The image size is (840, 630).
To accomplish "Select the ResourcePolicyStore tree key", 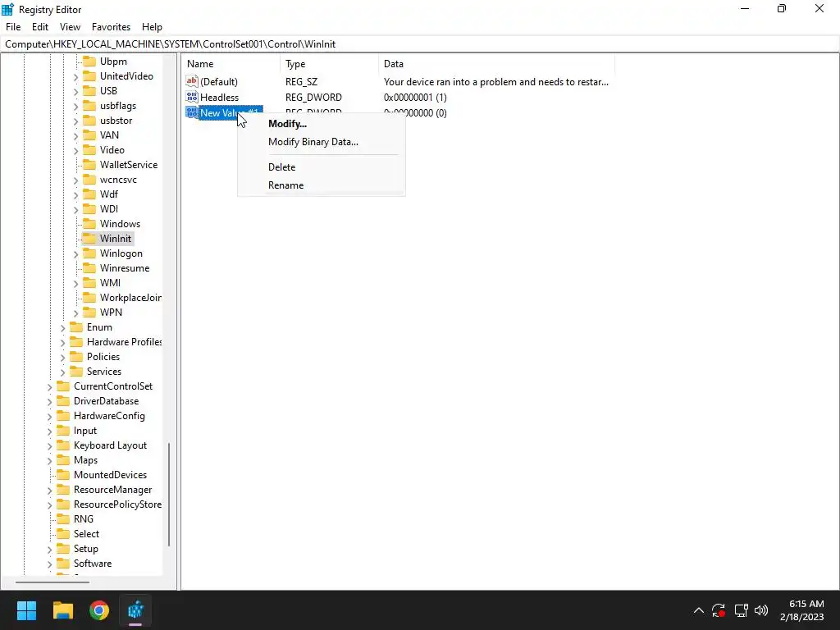I will [x=117, y=504].
